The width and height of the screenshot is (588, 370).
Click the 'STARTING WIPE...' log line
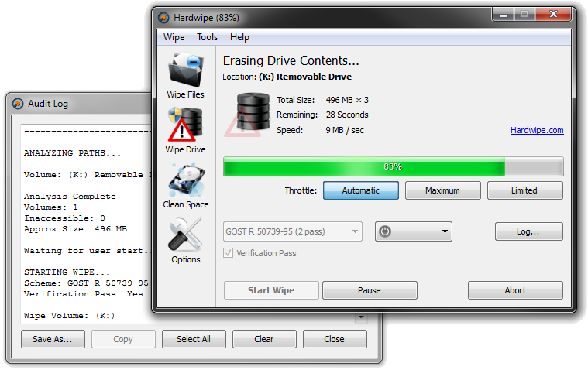(x=67, y=272)
